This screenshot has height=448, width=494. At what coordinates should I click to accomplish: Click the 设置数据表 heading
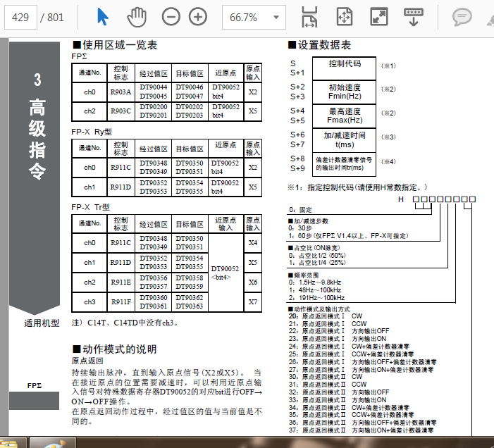click(x=319, y=45)
